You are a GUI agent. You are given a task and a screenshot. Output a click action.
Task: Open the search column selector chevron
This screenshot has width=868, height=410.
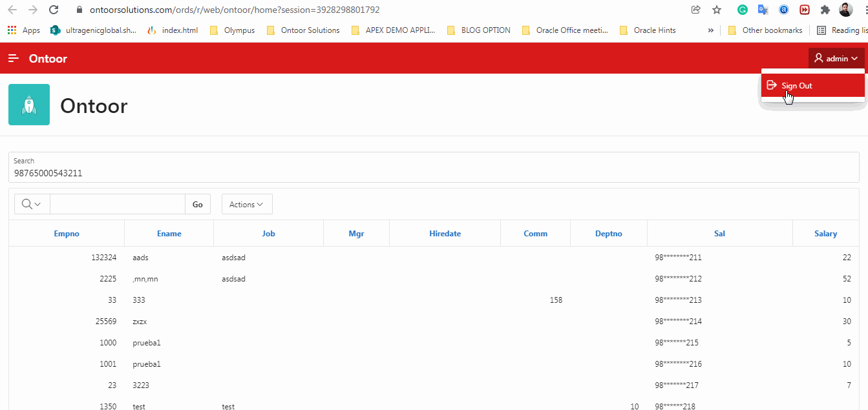36,204
